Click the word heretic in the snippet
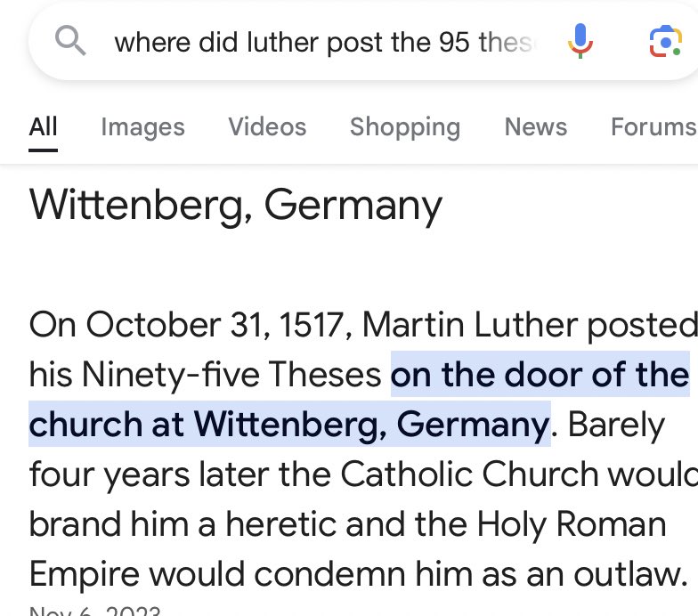698x616 pixels. tap(281, 524)
